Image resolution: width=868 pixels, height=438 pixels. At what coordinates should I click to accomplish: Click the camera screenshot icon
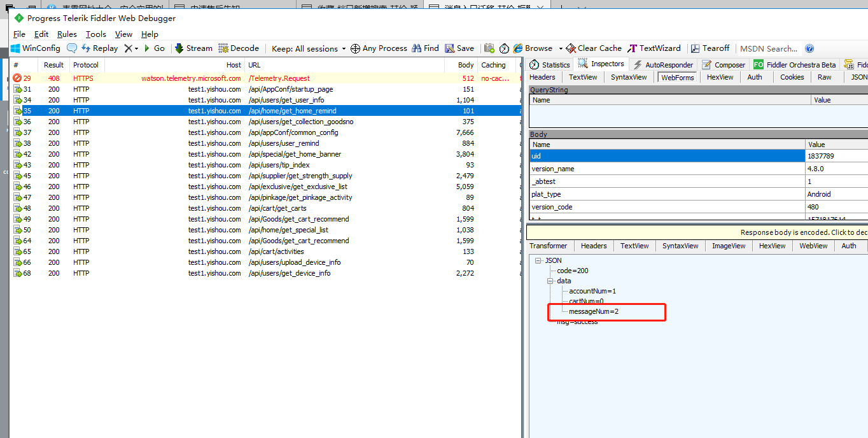pos(489,48)
